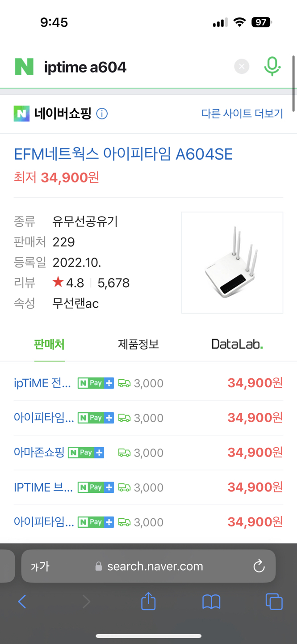
Task: Open the DataLab tab
Action: pyautogui.click(x=237, y=344)
